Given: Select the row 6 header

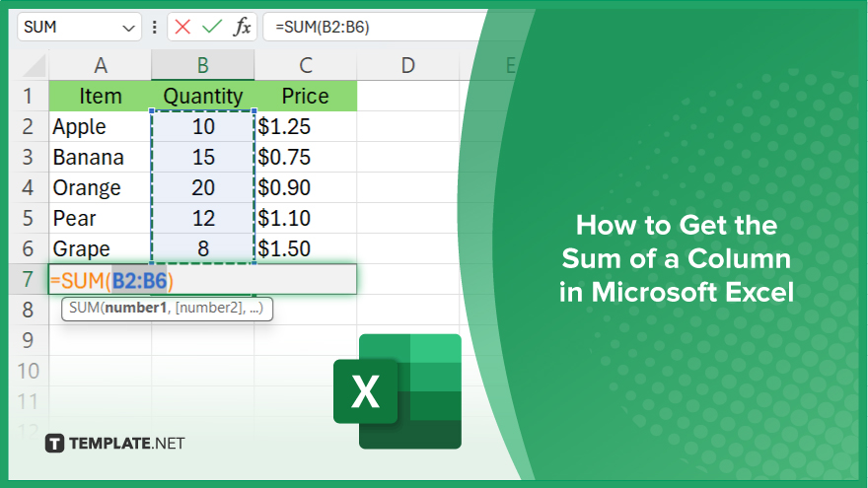Looking at the screenshot, I should pos(29,248).
